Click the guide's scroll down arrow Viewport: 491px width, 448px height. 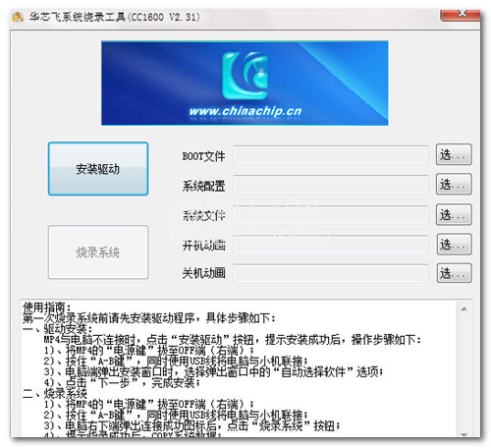[x=464, y=434]
